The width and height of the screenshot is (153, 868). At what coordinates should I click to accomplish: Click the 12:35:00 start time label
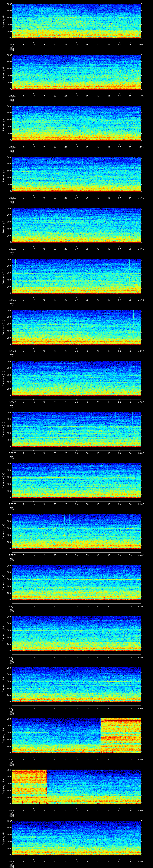pos(12,351)
